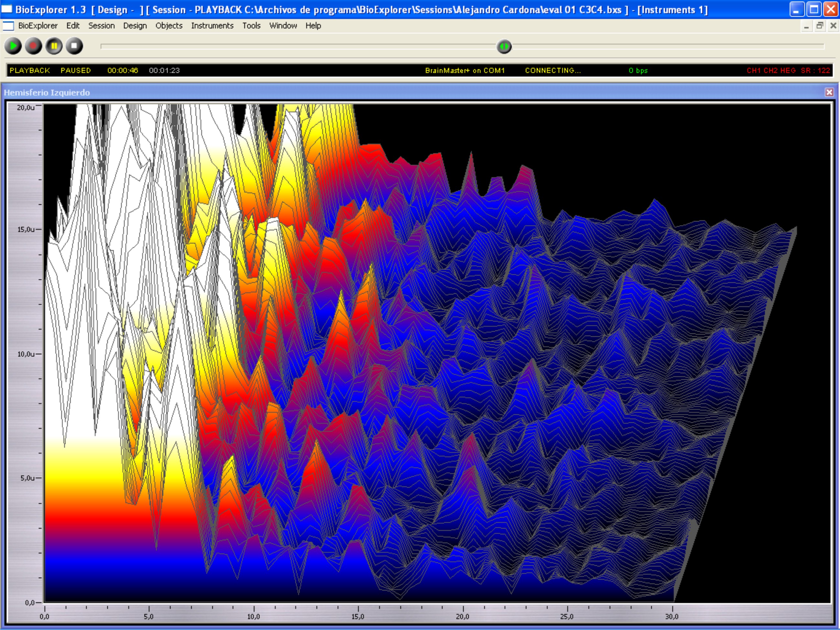Click the white Stop button

click(74, 46)
